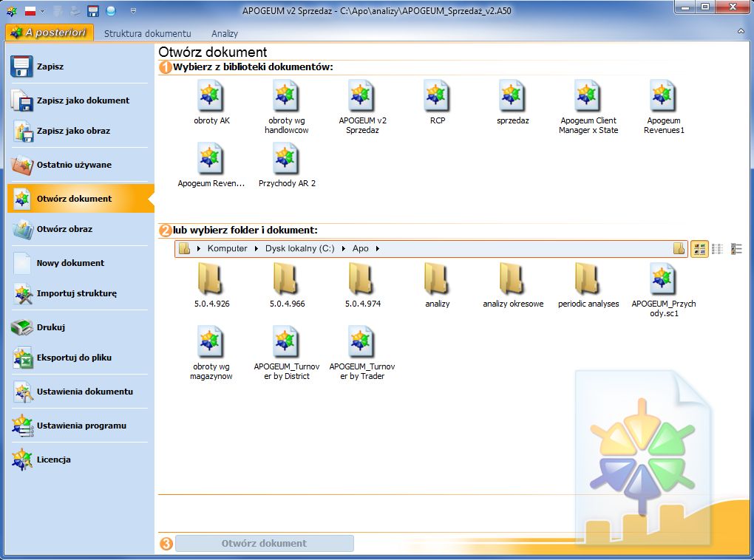This screenshot has height=560, width=754.
Task: Open the 'Przychody AR 2' document
Action: tap(287, 165)
